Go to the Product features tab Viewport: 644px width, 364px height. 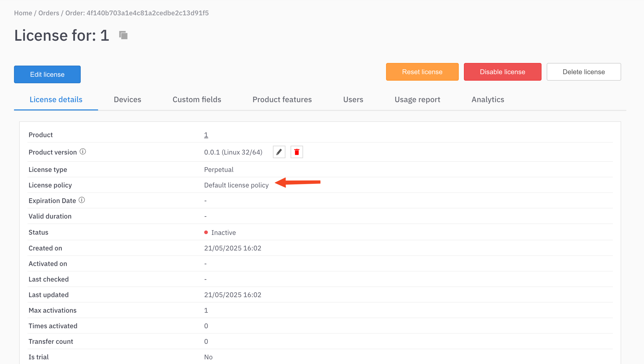(x=282, y=99)
